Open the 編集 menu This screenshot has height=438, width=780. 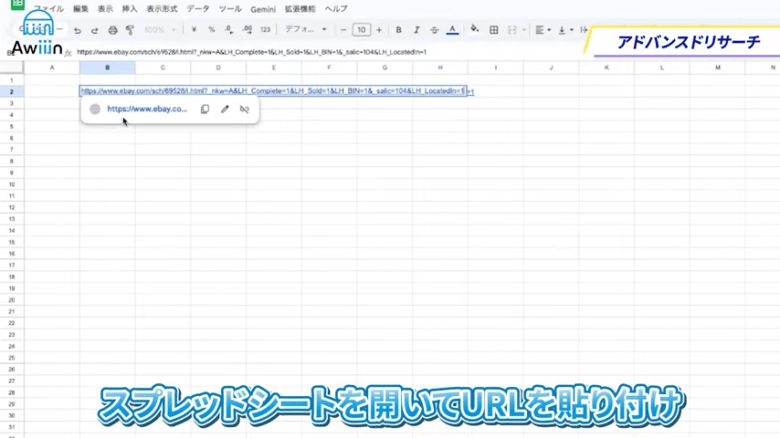coord(81,9)
